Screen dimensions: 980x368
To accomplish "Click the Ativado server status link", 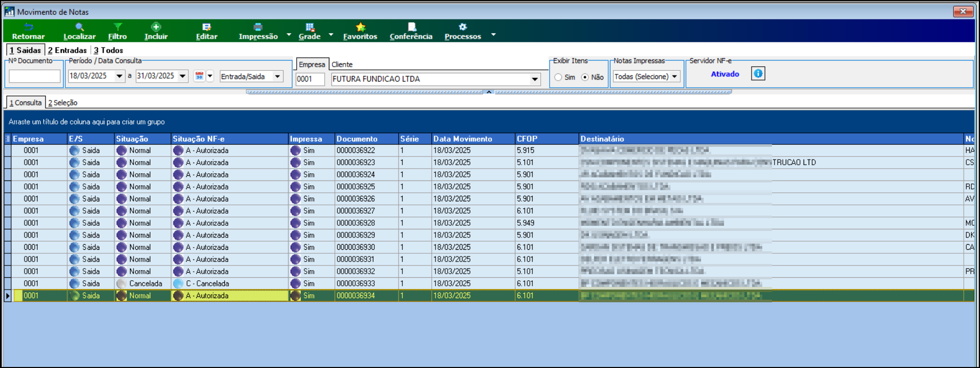I will pyautogui.click(x=725, y=74).
